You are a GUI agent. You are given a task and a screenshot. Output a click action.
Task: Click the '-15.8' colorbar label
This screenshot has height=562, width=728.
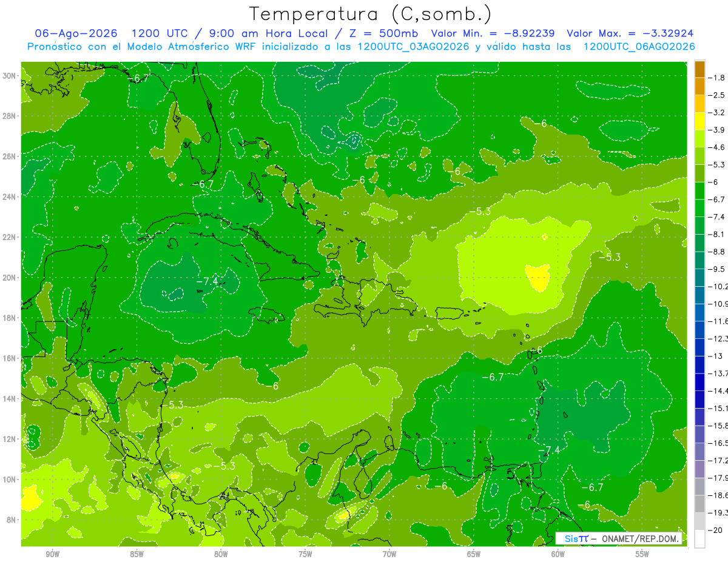tap(718, 426)
